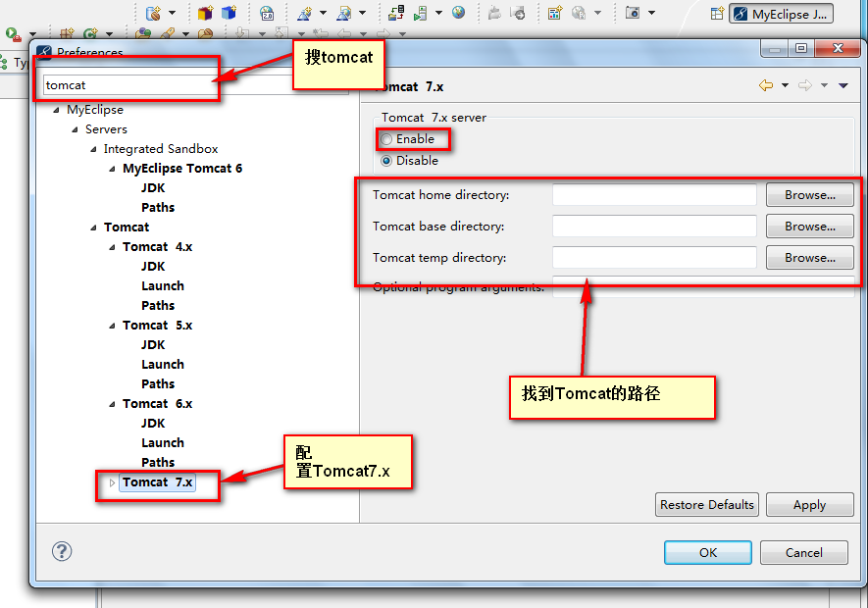Click the Preferences dialog title icon
868x608 pixels.
(x=44, y=52)
